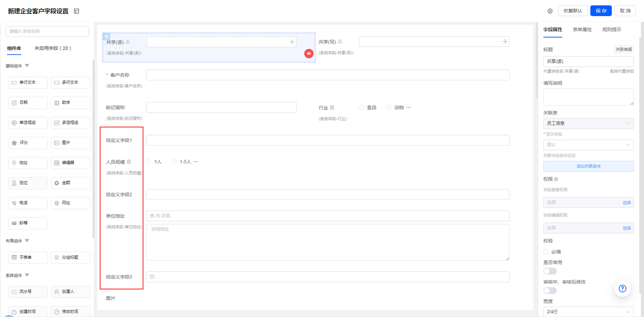Click the plus icon in 共享(写) field
644x317 pixels.
coord(505,42)
